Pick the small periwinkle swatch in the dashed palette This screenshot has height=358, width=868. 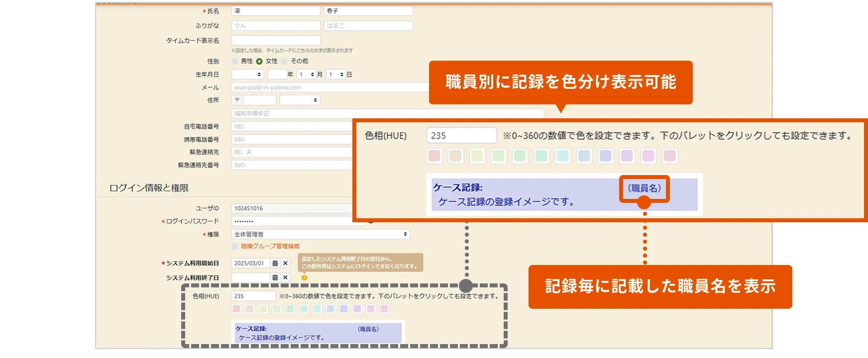pyautogui.click(x=344, y=309)
